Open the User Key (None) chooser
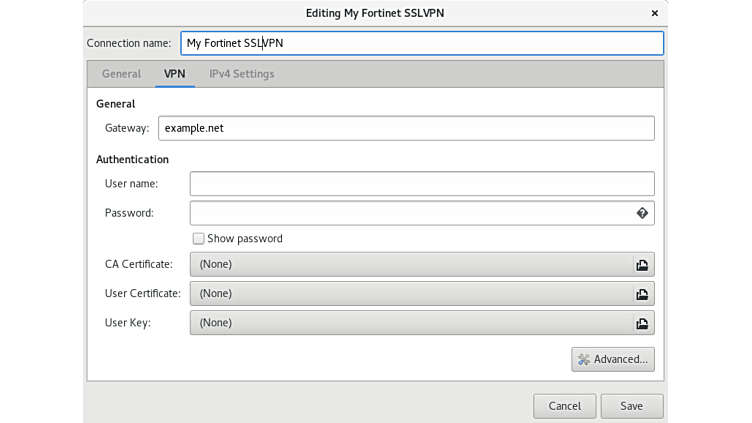This screenshot has width=752, height=423. [x=410, y=323]
